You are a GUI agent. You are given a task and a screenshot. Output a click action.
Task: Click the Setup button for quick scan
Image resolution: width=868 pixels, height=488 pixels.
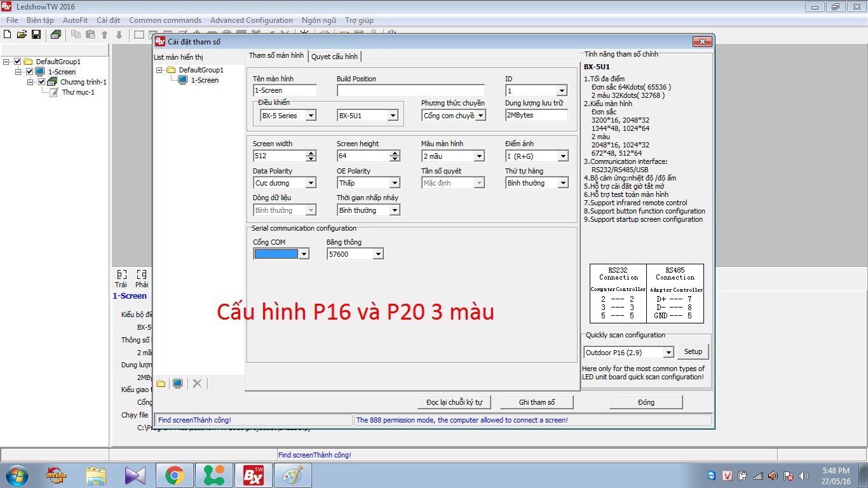click(x=693, y=351)
